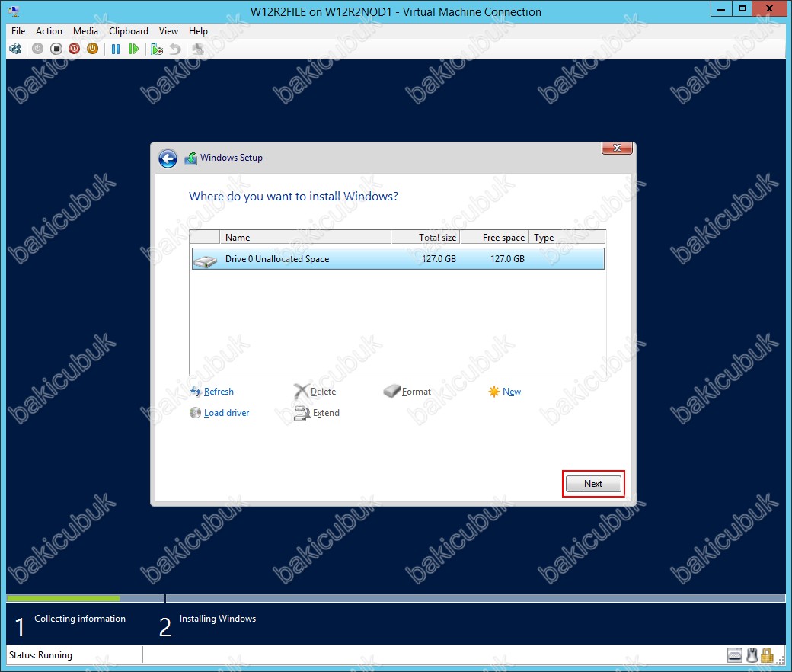Click the green Reset toolbar icon

[x=134, y=49]
